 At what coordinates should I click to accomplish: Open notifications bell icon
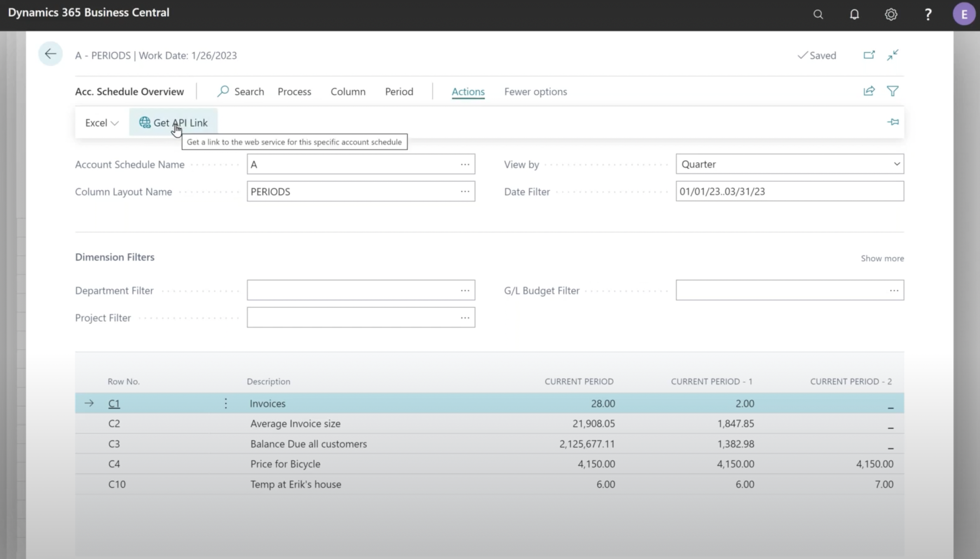point(854,15)
